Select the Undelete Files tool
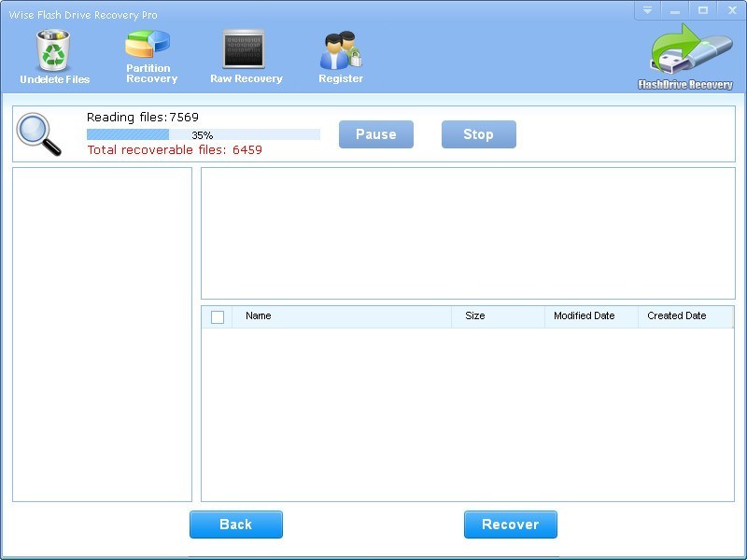The image size is (747, 560). [x=51, y=56]
